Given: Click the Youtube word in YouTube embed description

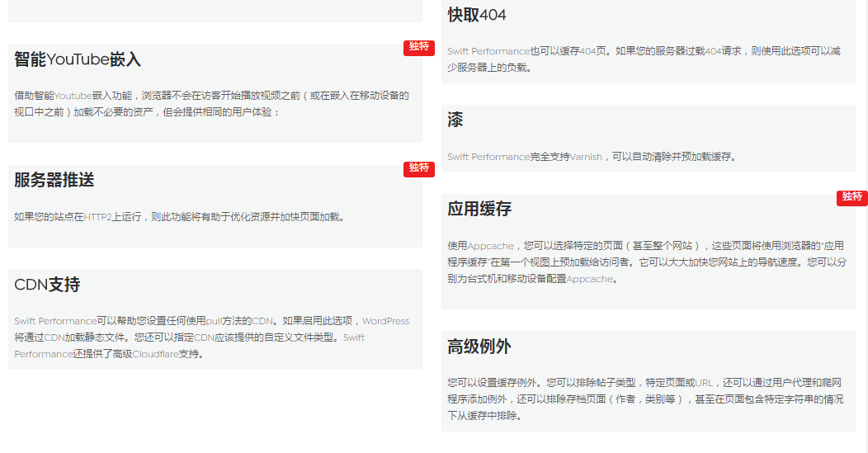Looking at the screenshot, I should pos(73,96).
